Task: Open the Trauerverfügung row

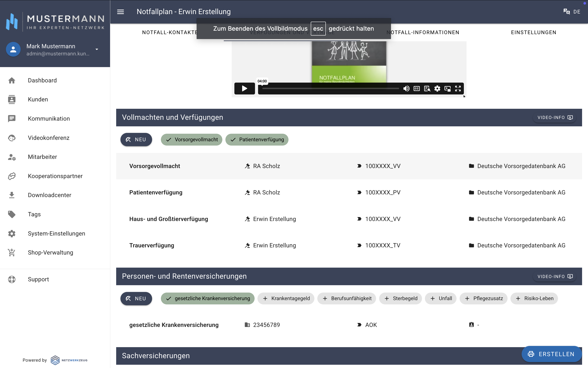Action: click(349, 245)
